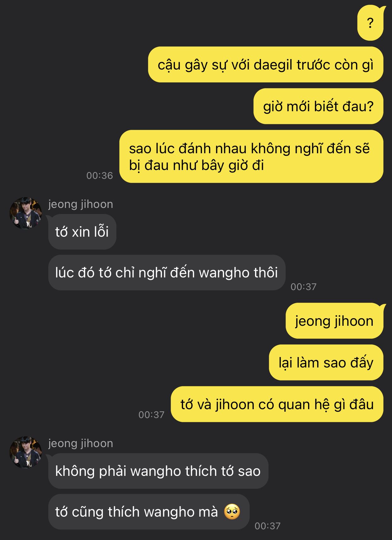Tap the "lại làm sao đấy" bubble
Image resolution: width=392 pixels, height=540 pixels.
pos(326,362)
